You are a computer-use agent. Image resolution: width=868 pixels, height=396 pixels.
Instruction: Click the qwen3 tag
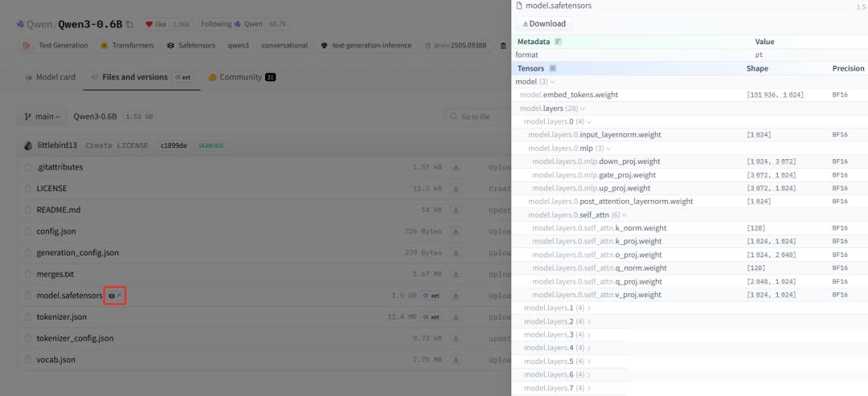click(239, 45)
